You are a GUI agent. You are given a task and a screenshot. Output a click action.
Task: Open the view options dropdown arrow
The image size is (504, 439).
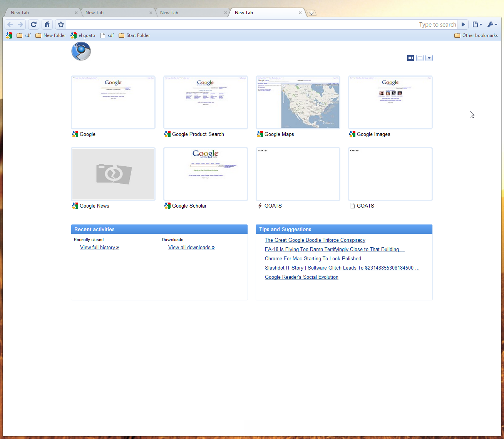(429, 58)
